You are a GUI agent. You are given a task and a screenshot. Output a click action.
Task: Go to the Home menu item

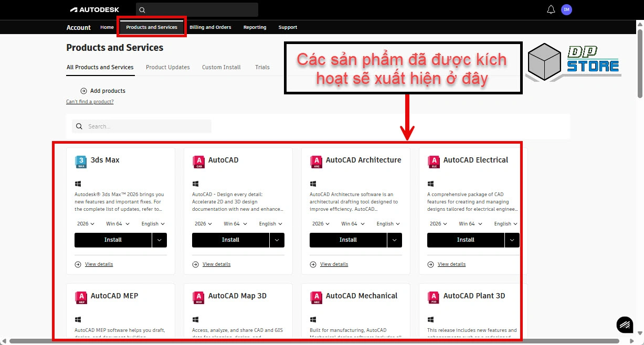click(x=107, y=27)
